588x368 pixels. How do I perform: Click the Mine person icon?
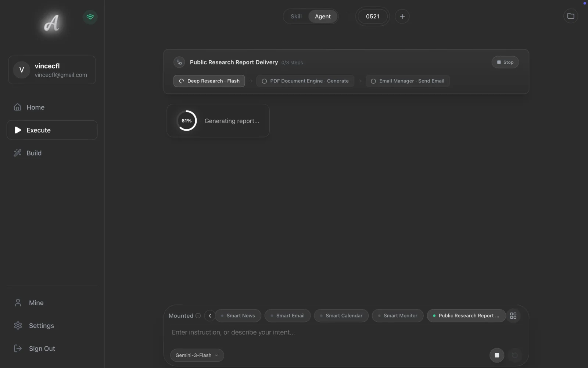point(18,302)
